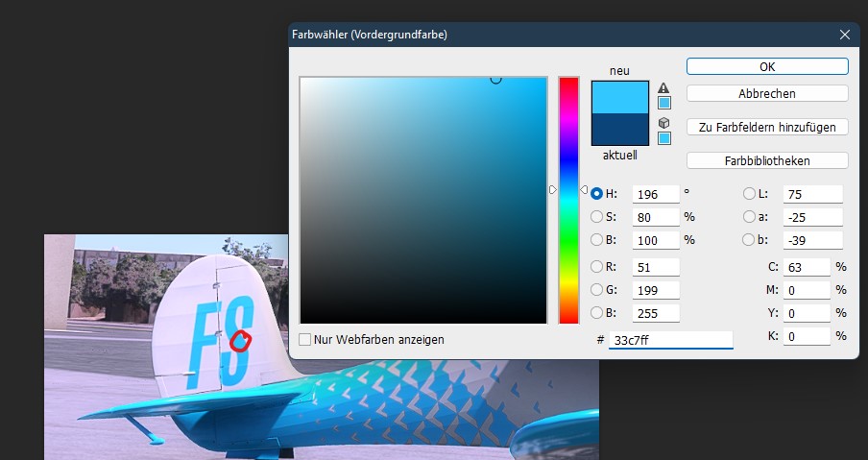Select the in-gamut color swatch below the warning triangle
This screenshot has height=460, width=868.
[664, 103]
